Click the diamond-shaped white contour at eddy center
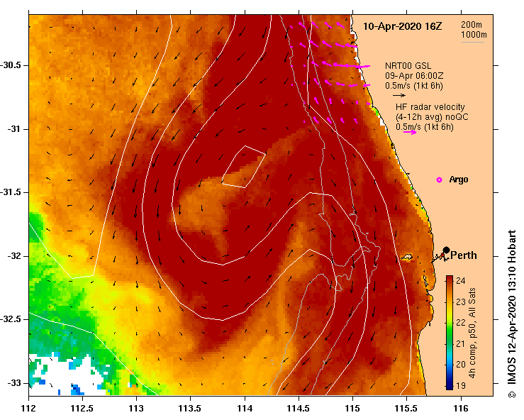Viewport: 524px width, 420px height. point(244,167)
